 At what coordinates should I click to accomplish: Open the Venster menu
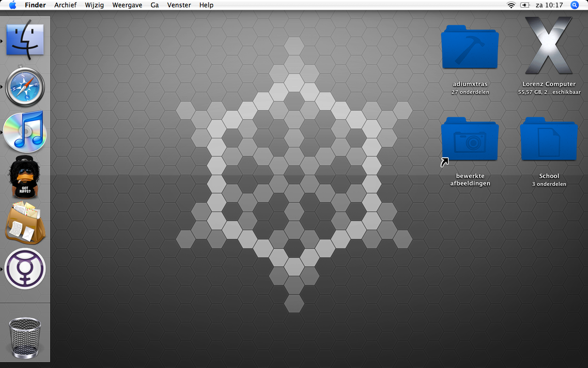(x=179, y=5)
